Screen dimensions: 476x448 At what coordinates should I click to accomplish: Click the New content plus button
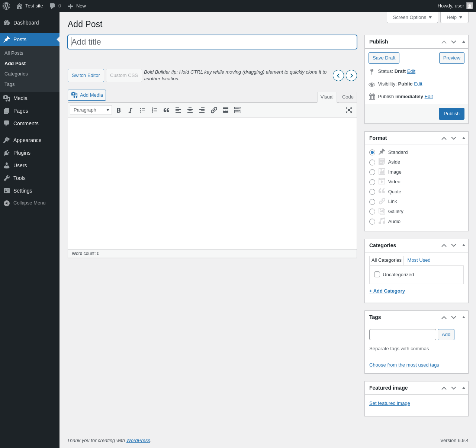(77, 6)
